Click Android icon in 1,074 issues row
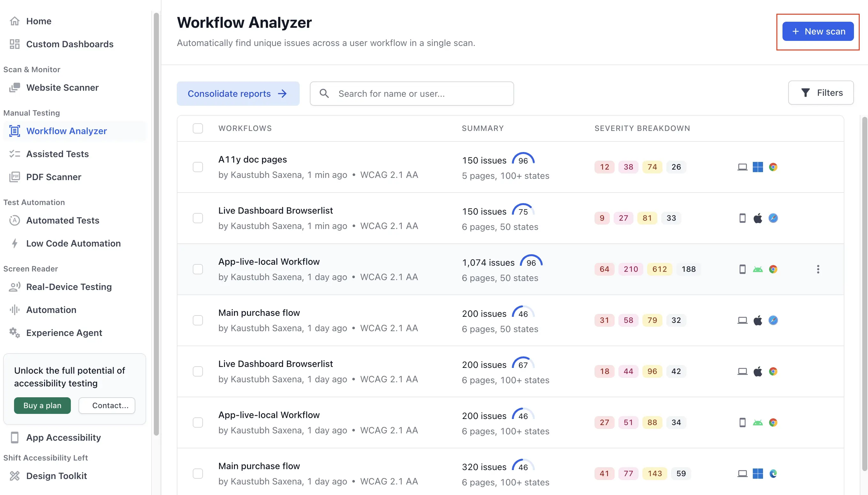This screenshot has width=868, height=495. tap(758, 269)
